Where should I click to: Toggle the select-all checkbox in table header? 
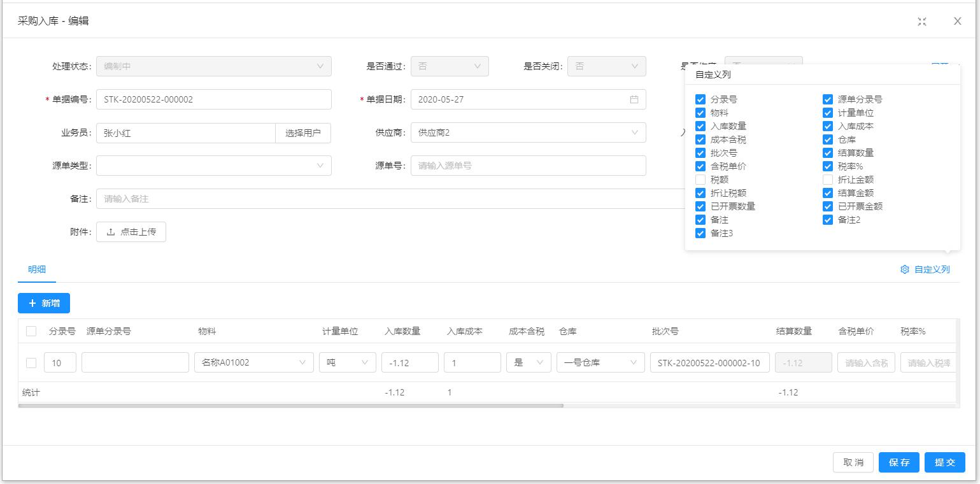pos(31,331)
